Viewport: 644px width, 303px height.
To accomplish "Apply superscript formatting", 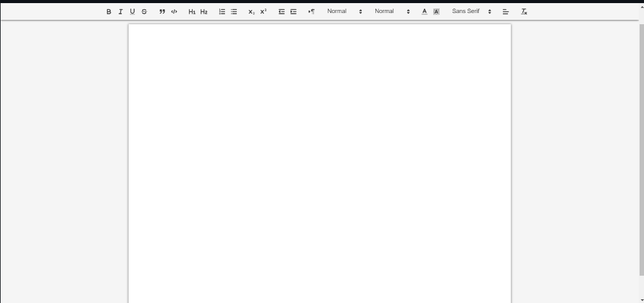I will point(264,12).
